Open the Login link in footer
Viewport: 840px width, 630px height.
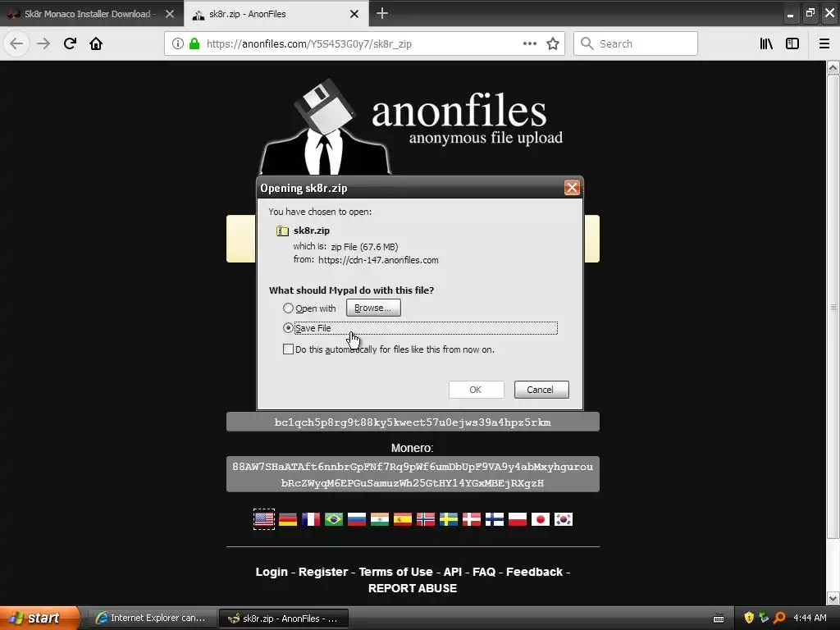click(272, 572)
